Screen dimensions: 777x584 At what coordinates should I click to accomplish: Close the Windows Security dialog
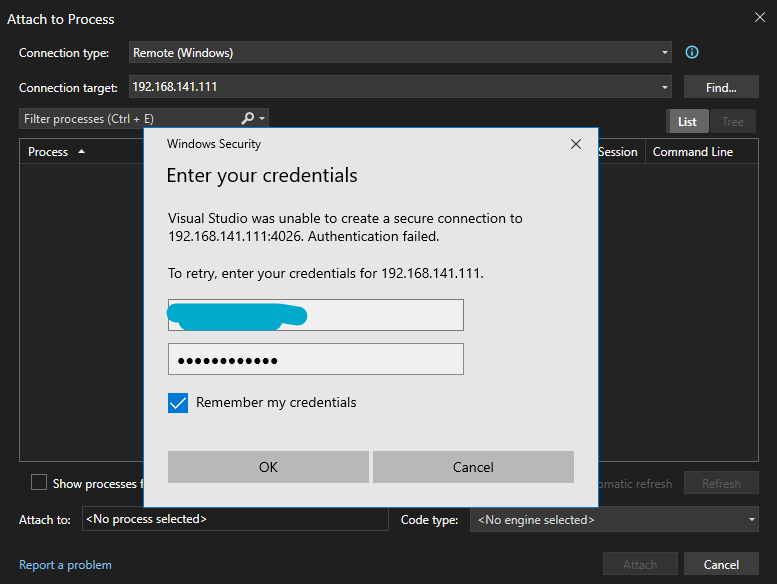575,144
